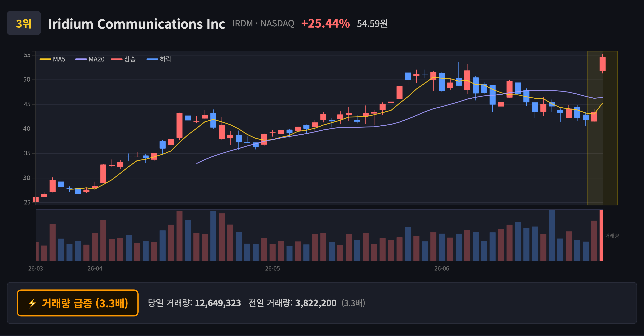Screen dimensions: 644x336
Task: Click the 전일 거래량 value 3,822,200
Action: click(x=316, y=303)
